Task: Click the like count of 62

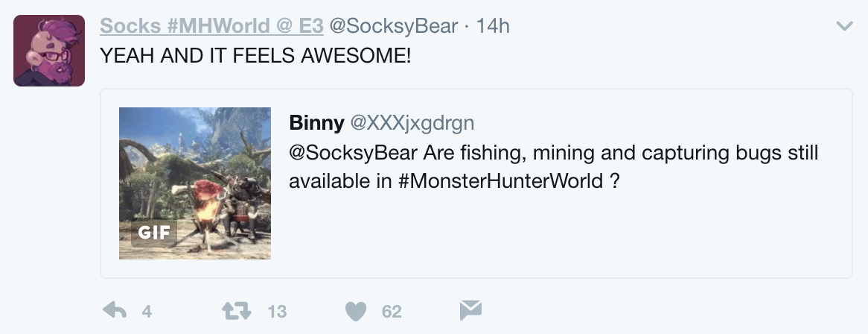Action: [392, 312]
